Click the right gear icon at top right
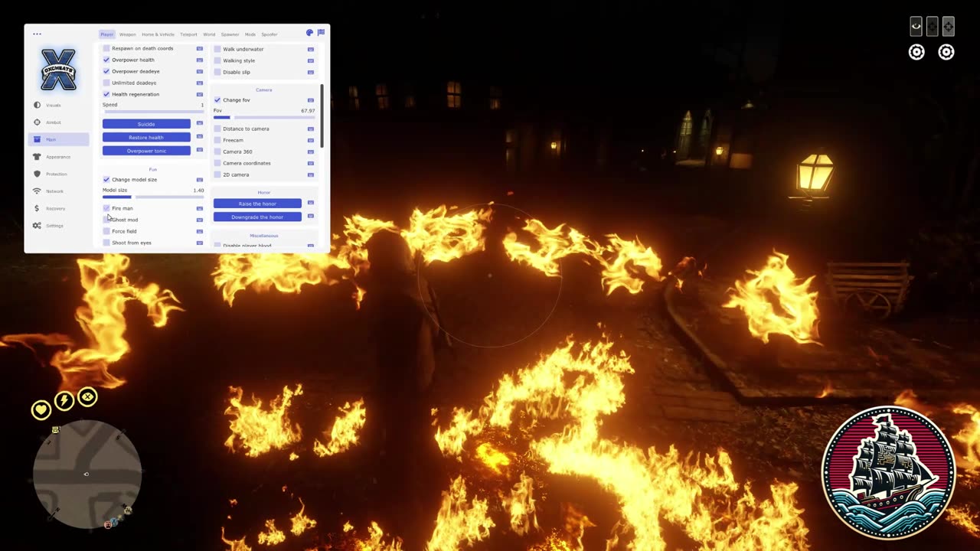This screenshot has height=551, width=980. coord(946,52)
